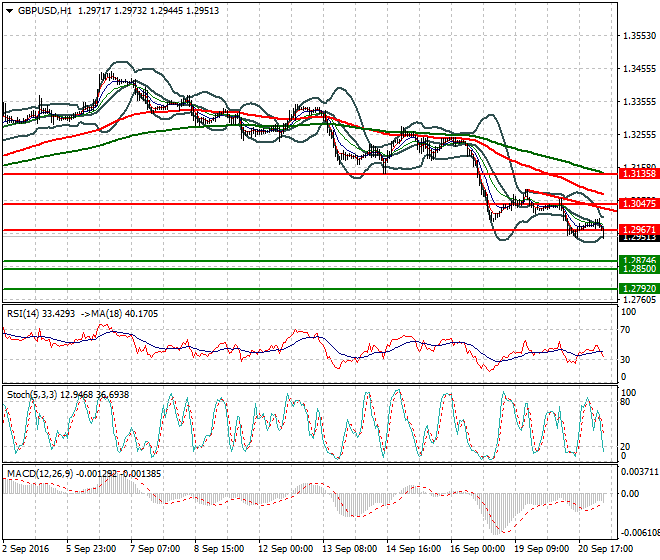Open the chart menu triangle beside GBPUSD,H1
660x560 pixels.
coord(10,11)
